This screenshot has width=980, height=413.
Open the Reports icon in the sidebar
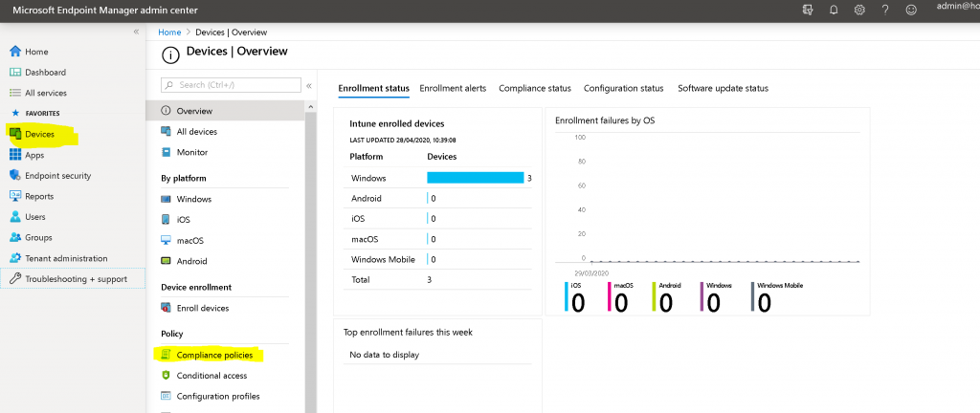click(15, 196)
